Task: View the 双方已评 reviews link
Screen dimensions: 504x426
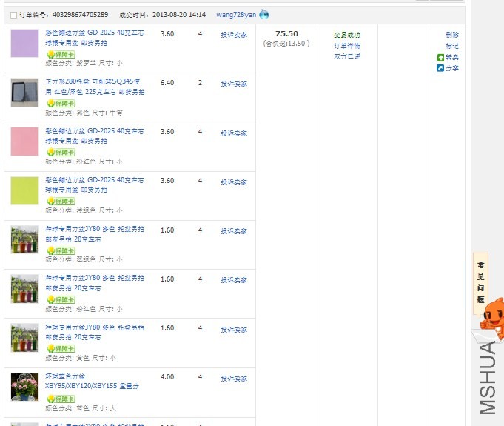Action: pos(347,56)
